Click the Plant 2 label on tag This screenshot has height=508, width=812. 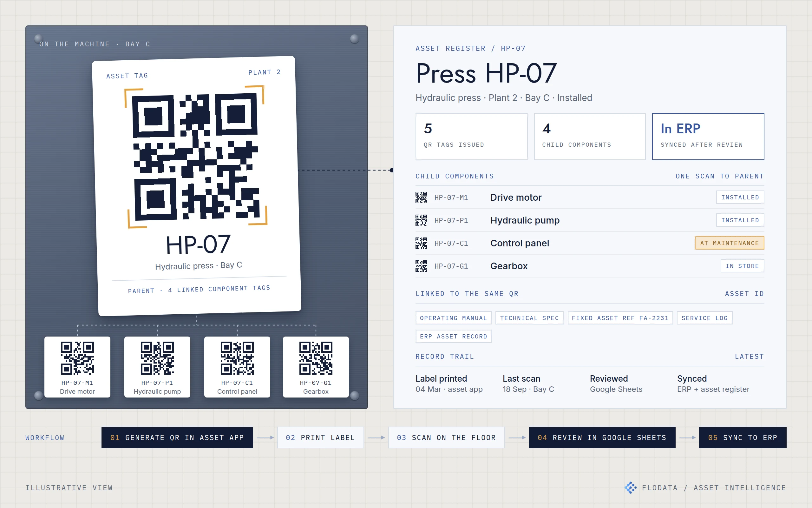(265, 72)
